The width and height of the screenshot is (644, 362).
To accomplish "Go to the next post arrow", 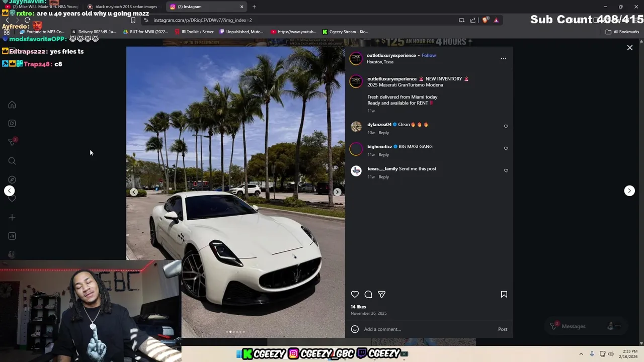I will pyautogui.click(x=629, y=191).
